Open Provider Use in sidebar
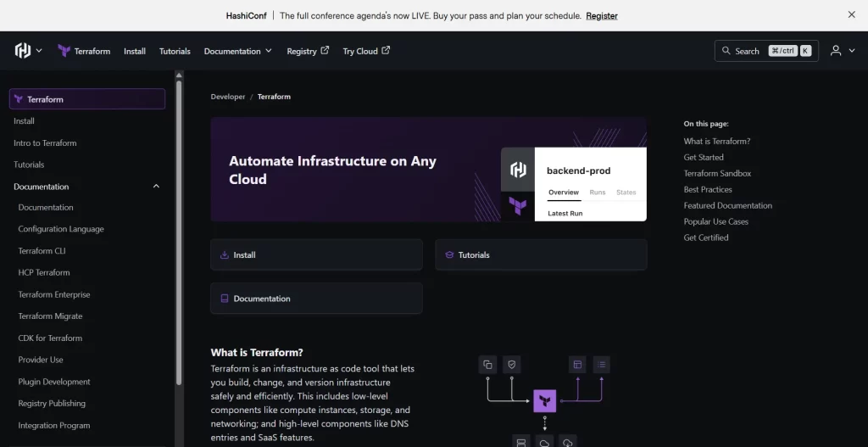868x447 pixels. click(x=41, y=360)
